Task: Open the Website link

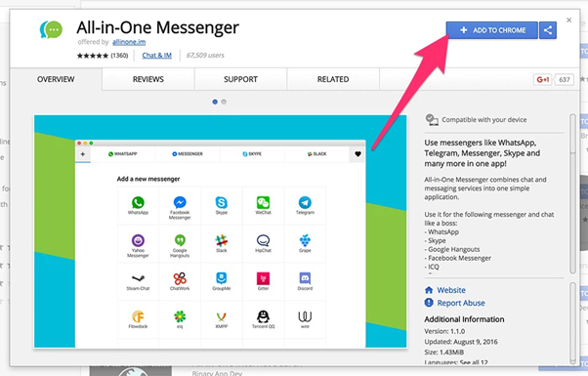Action: [451, 290]
